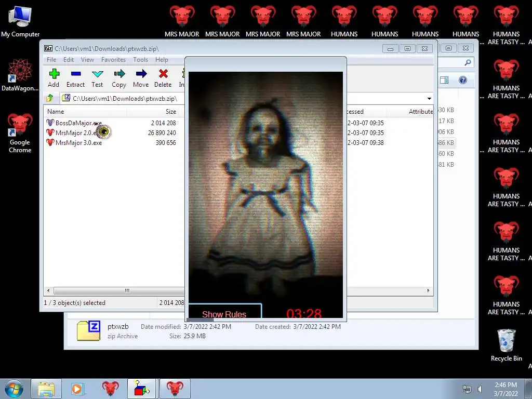Viewport: 532px width, 399px height.
Task: Click the Date modified 3/7/2022 2:42 PM detail
Action: point(186,327)
